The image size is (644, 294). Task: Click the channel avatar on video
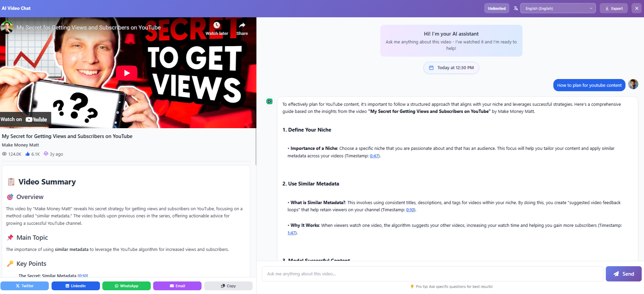[x=7, y=27]
